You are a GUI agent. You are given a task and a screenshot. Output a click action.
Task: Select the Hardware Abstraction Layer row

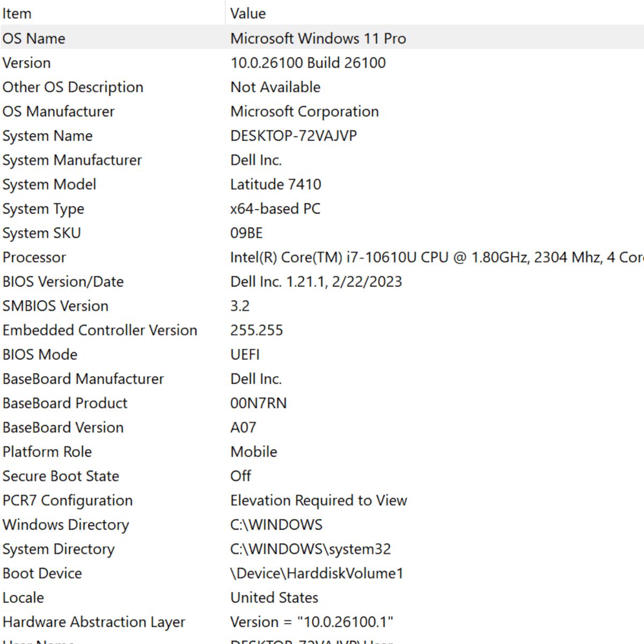pos(322,622)
